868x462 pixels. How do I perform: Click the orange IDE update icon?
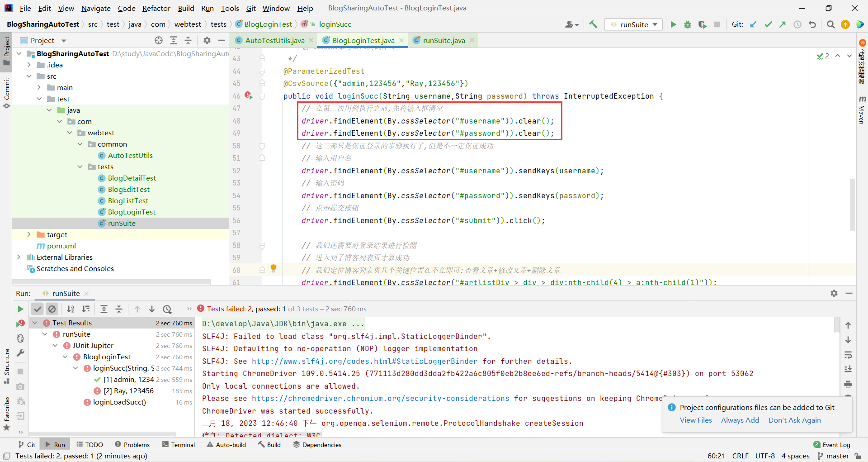coord(845,24)
